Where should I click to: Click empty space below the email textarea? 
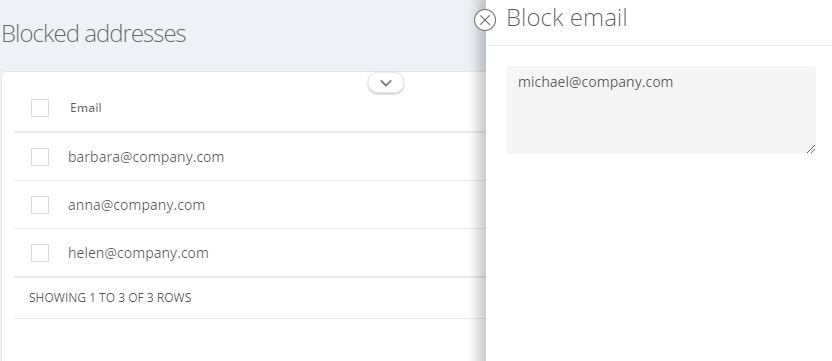pos(659,255)
